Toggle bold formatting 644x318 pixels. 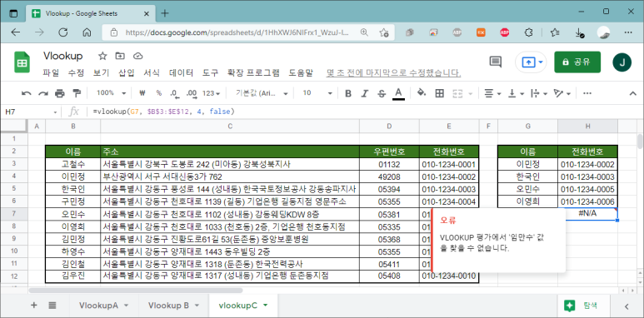click(x=348, y=93)
